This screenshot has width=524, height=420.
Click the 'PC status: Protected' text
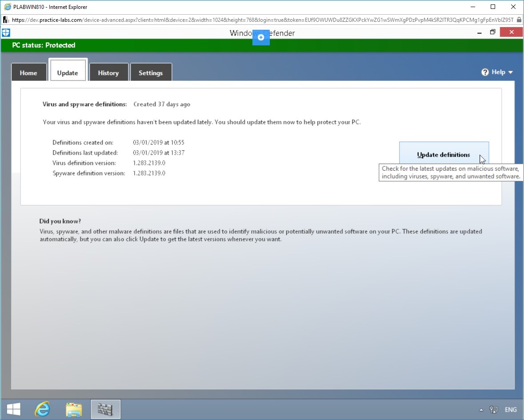click(44, 45)
